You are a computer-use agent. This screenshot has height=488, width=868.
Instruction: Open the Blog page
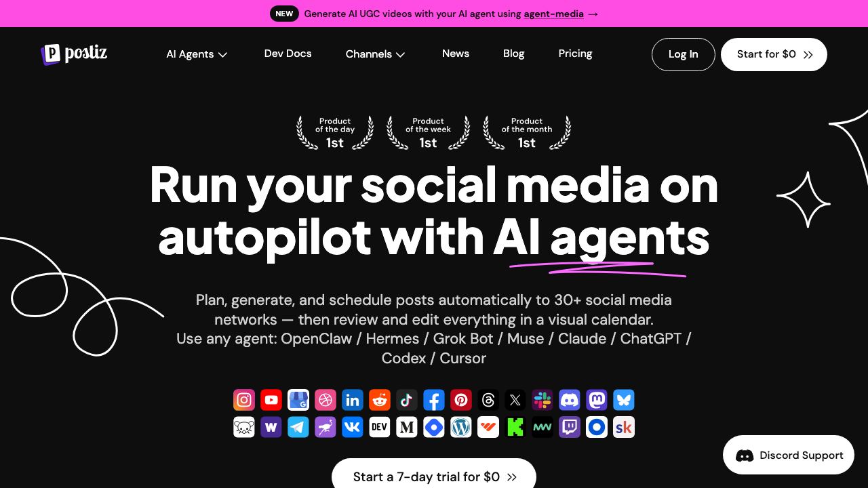pyautogui.click(x=514, y=54)
